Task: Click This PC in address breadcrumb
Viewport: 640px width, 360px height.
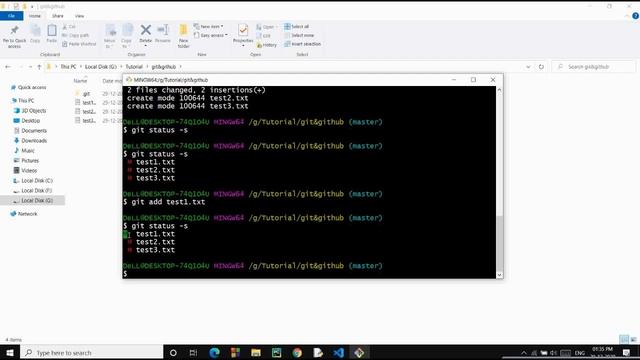Action: [x=68, y=67]
